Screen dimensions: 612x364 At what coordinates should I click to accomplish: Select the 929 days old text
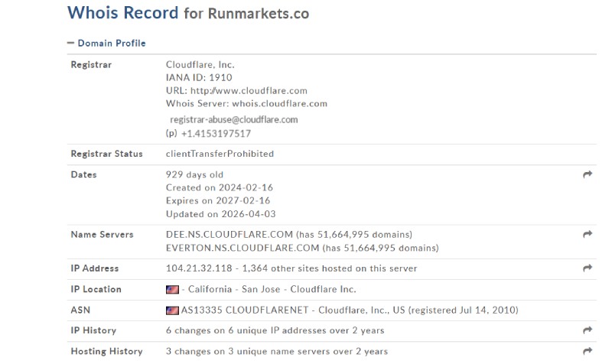pyautogui.click(x=194, y=174)
